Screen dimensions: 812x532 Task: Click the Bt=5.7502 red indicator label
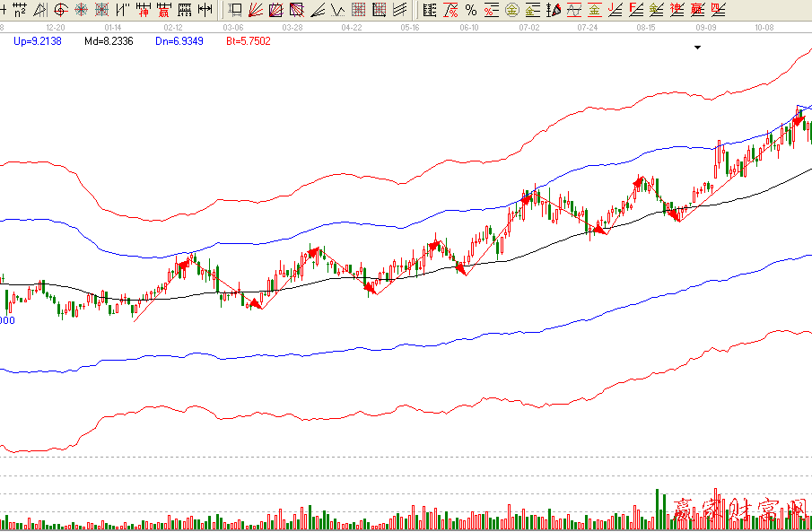249,41
